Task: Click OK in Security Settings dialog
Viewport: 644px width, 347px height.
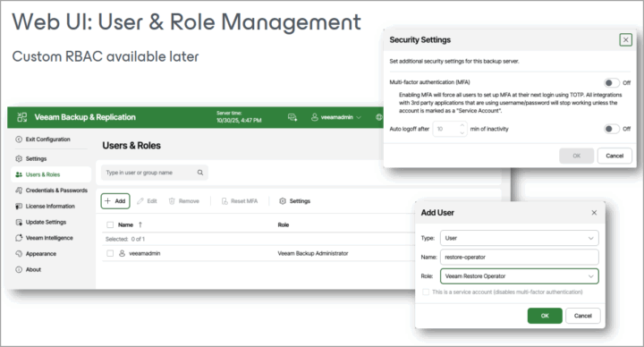Action: pos(577,156)
